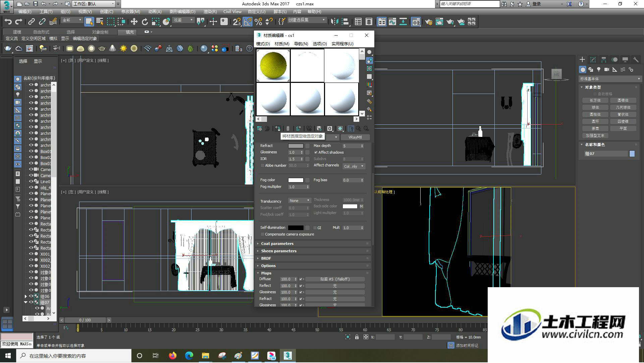Open Modify tab in command panel
Viewport: 644px width, 363px height.
point(593,60)
